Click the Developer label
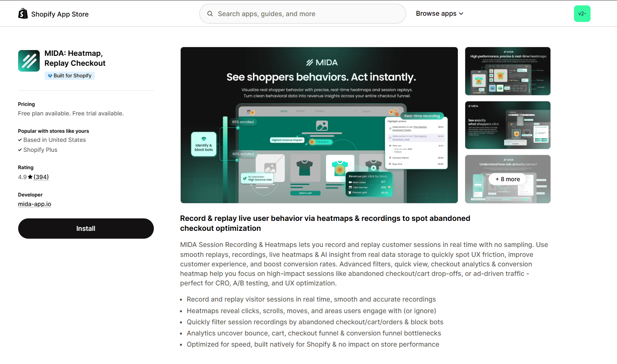Viewport: 617px width, 364px height. click(30, 195)
